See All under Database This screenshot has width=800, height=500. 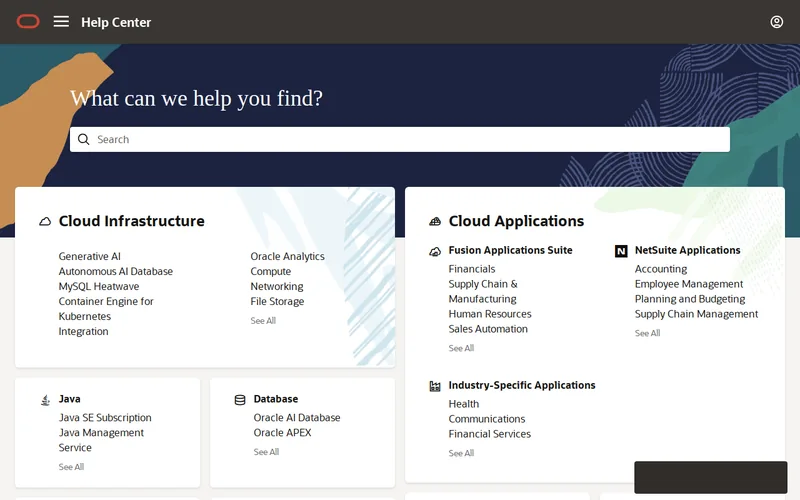266,452
